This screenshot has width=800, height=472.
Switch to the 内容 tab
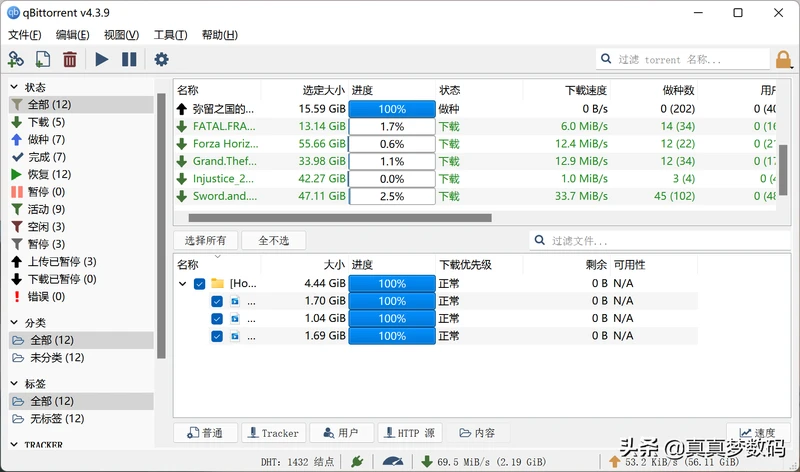pyautogui.click(x=478, y=433)
